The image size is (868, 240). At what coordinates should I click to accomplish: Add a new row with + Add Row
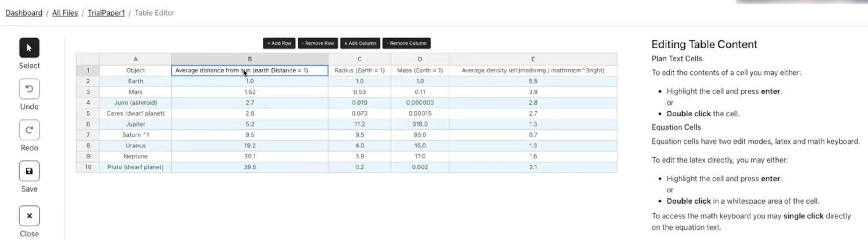click(x=279, y=43)
